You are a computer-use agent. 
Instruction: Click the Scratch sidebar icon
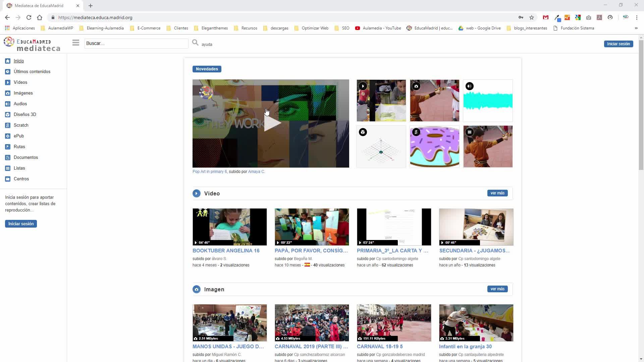8,125
